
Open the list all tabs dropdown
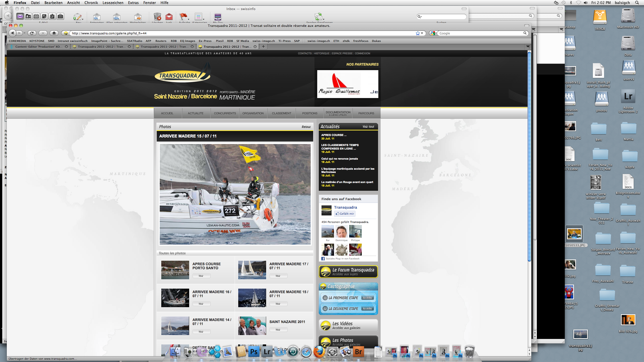528,47
